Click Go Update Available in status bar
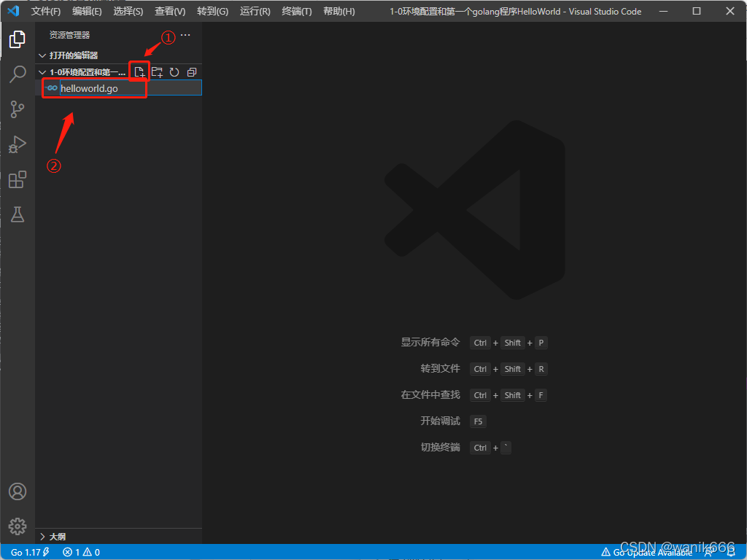The width and height of the screenshot is (747, 560). click(647, 553)
